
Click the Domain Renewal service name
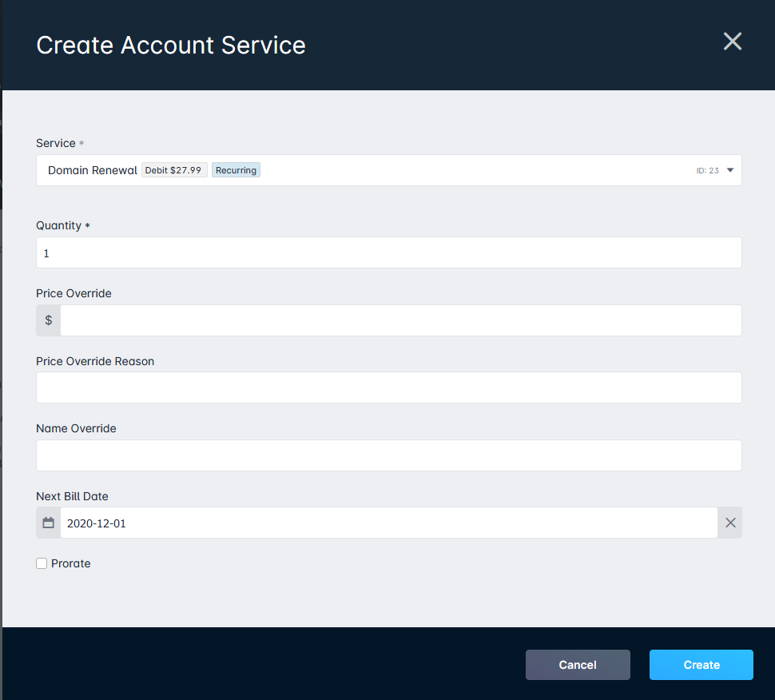pos(93,170)
